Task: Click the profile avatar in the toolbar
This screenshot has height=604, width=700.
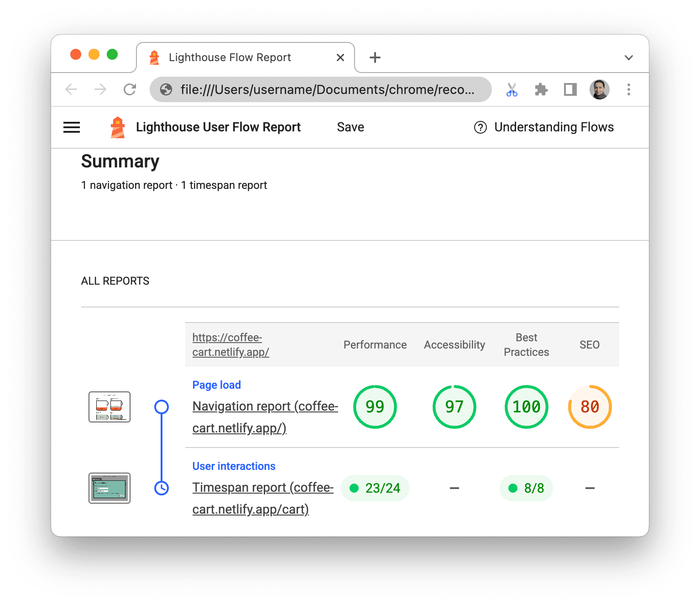Action: (599, 89)
